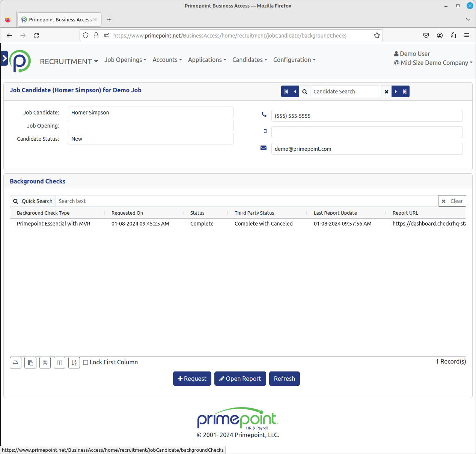476x454 pixels.
Task: Go to next candidate record
Action: tap(396, 92)
